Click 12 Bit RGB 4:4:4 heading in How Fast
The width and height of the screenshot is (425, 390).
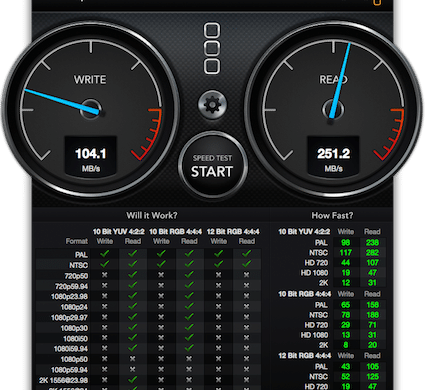click(x=305, y=356)
